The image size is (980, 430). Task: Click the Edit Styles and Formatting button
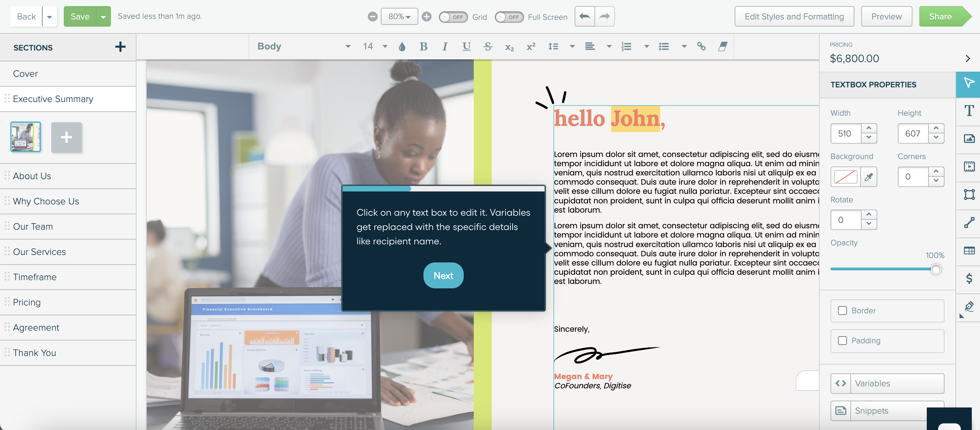[794, 16]
